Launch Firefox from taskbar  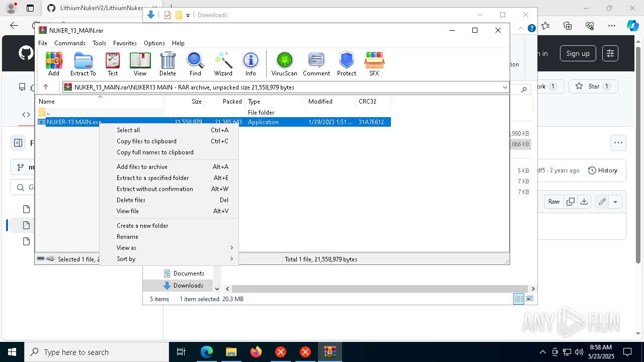[x=256, y=352]
